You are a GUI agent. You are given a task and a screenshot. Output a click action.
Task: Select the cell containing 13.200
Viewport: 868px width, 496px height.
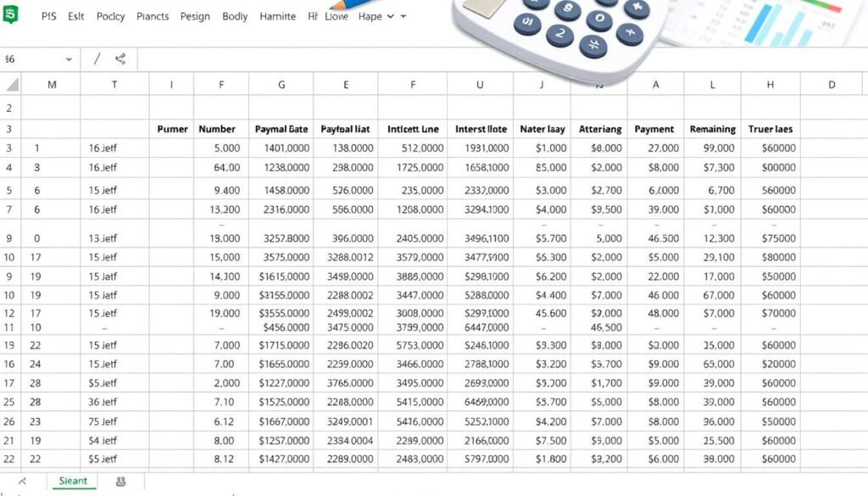[221, 209]
